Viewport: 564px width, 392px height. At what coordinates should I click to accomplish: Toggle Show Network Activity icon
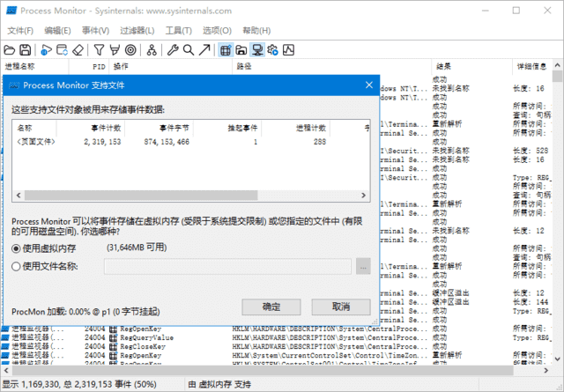click(257, 50)
